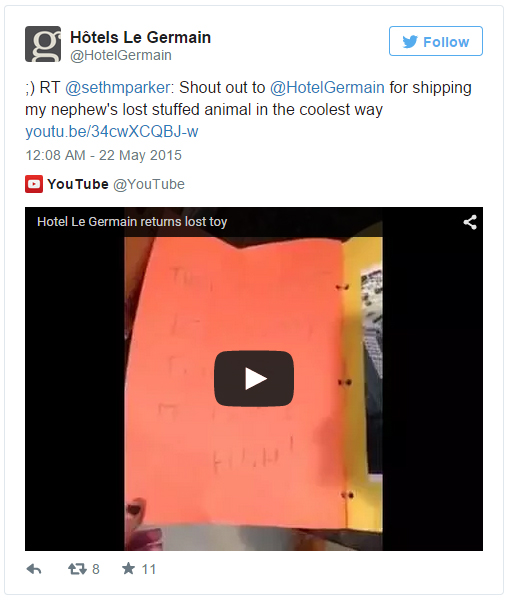The height and width of the screenshot is (603, 509).
Task: Click the Hôtels Le Germain avatar logo
Action: point(43,44)
